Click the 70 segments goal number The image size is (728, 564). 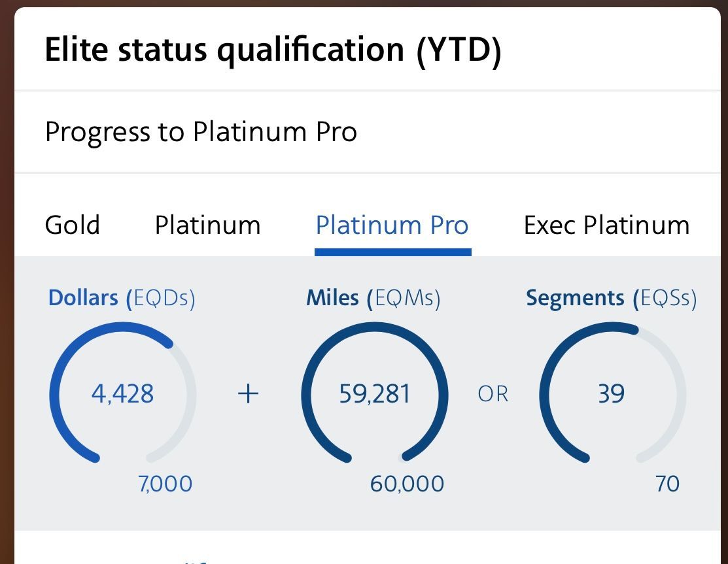point(667,484)
